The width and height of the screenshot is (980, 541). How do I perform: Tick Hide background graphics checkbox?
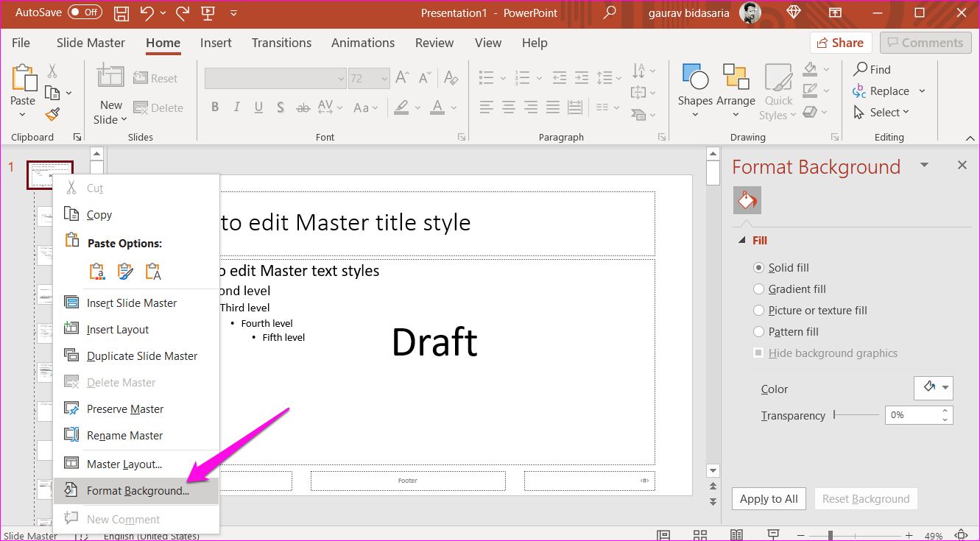click(x=758, y=353)
